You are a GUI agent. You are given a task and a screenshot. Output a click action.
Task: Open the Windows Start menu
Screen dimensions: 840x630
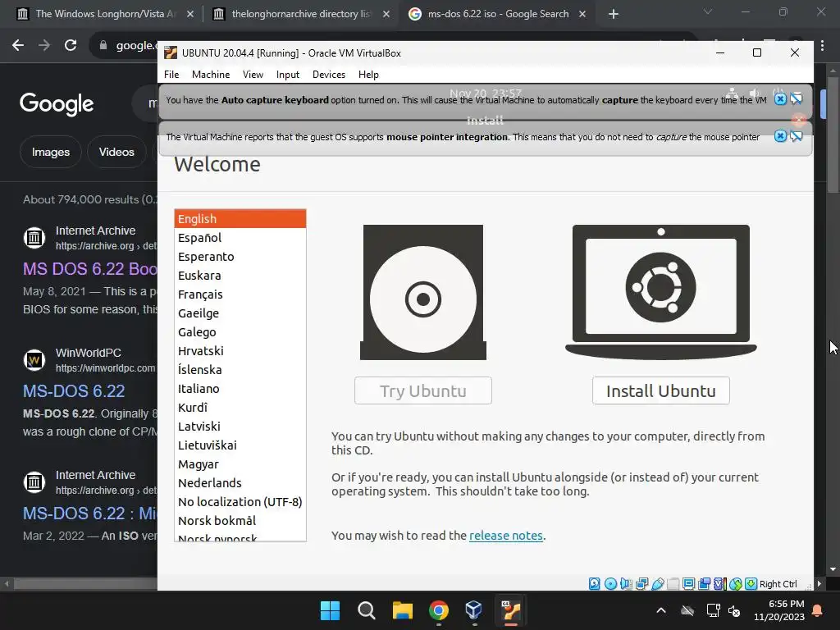click(330, 610)
